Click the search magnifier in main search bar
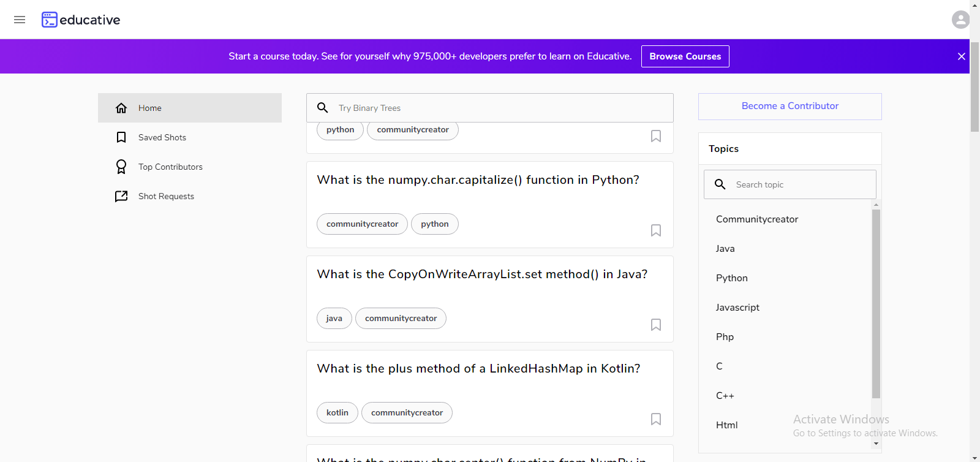Image resolution: width=980 pixels, height=462 pixels. pyautogui.click(x=323, y=108)
